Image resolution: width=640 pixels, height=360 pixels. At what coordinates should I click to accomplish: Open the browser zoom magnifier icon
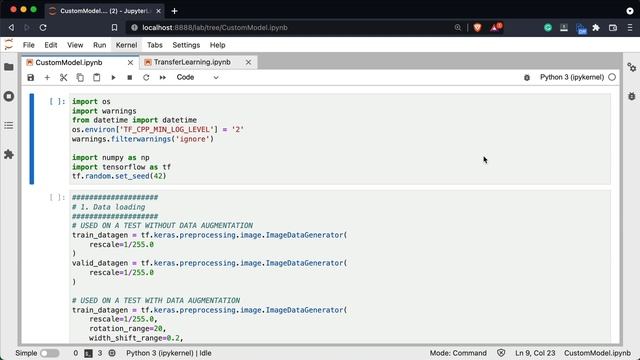point(458,27)
